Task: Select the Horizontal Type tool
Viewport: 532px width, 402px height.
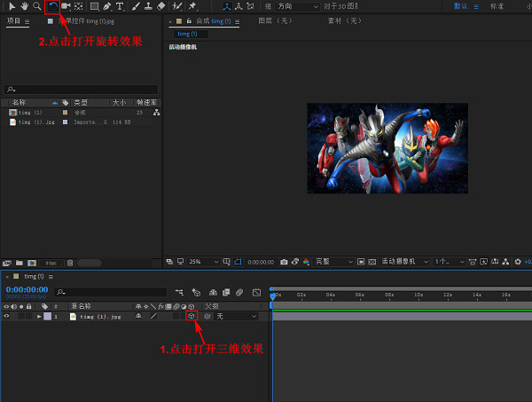Action: click(120, 6)
